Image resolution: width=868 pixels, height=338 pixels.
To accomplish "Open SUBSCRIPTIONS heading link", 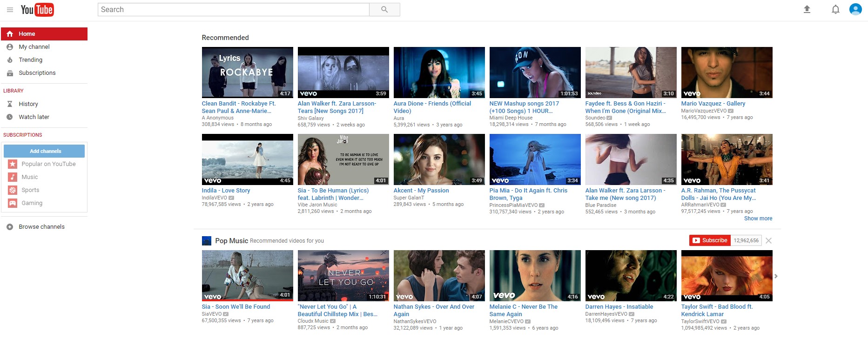I will (x=23, y=135).
